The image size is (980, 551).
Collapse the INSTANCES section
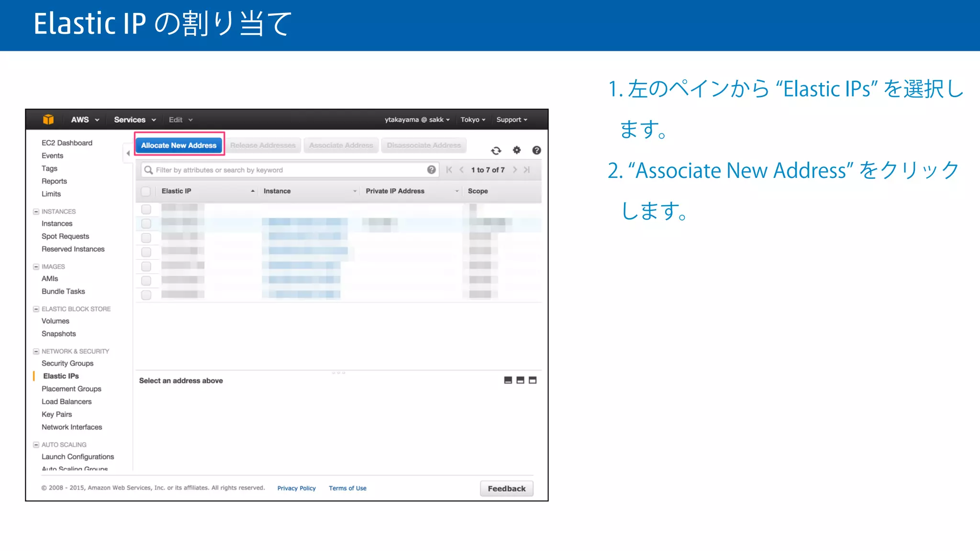36,211
